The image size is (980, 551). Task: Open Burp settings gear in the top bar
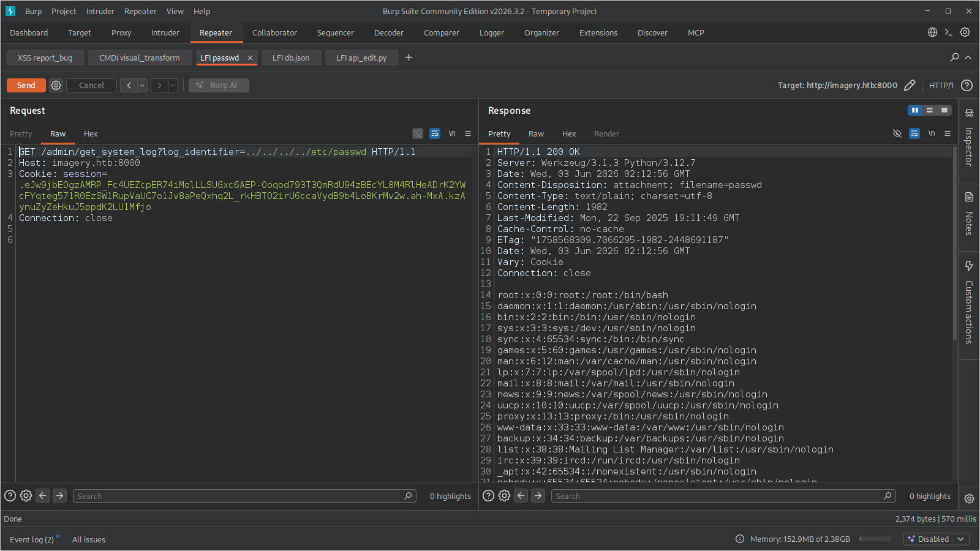[965, 32]
